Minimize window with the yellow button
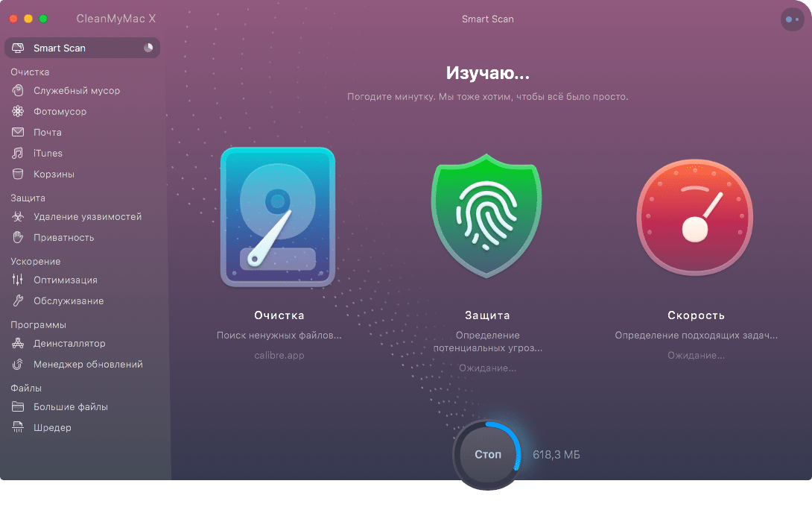This screenshot has width=812, height=513. (x=28, y=19)
